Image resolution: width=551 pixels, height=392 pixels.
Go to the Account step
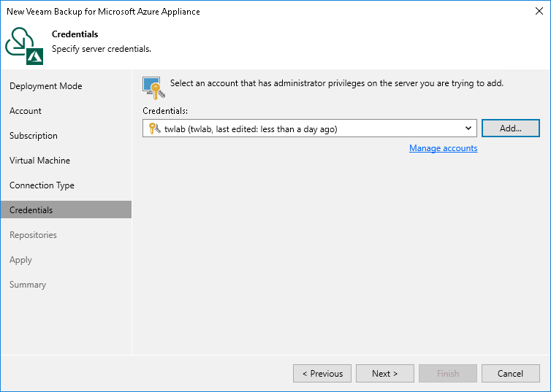pos(26,111)
